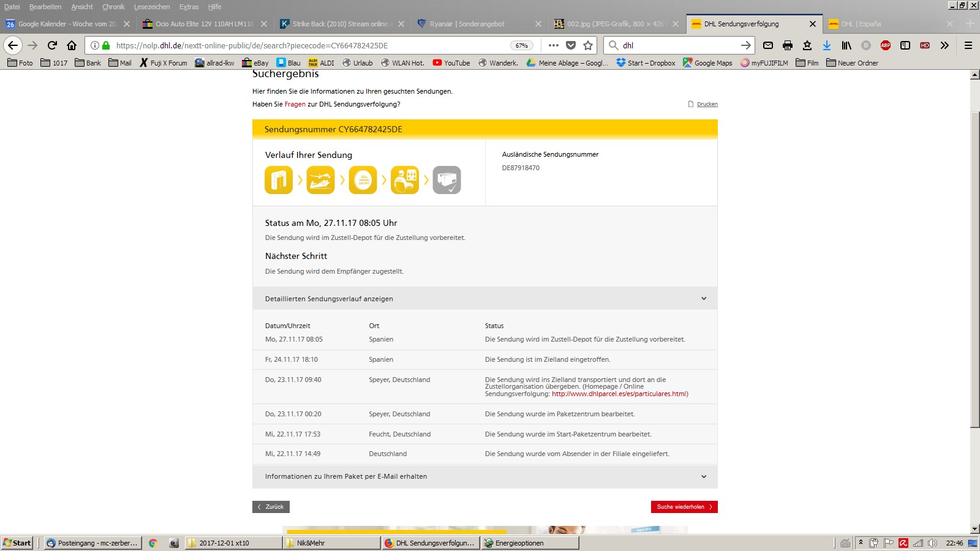Open the Google Maps bookmark
This screenshot has width=980, height=551.
[707, 63]
